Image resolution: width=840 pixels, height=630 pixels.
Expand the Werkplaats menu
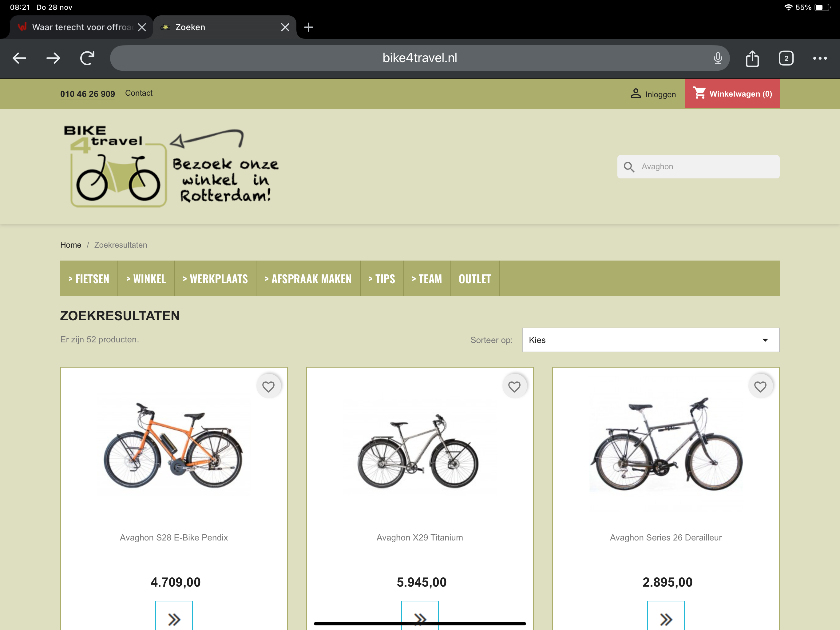pyautogui.click(x=215, y=278)
